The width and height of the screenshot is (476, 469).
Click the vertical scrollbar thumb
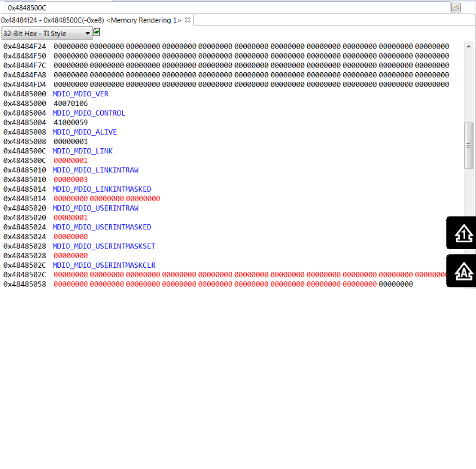[x=469, y=145]
